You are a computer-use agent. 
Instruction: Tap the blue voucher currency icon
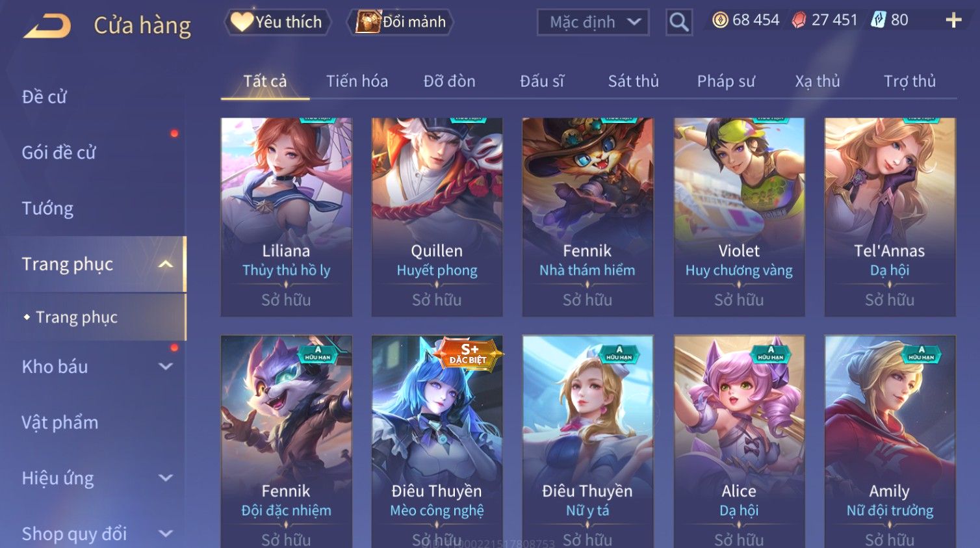879,20
